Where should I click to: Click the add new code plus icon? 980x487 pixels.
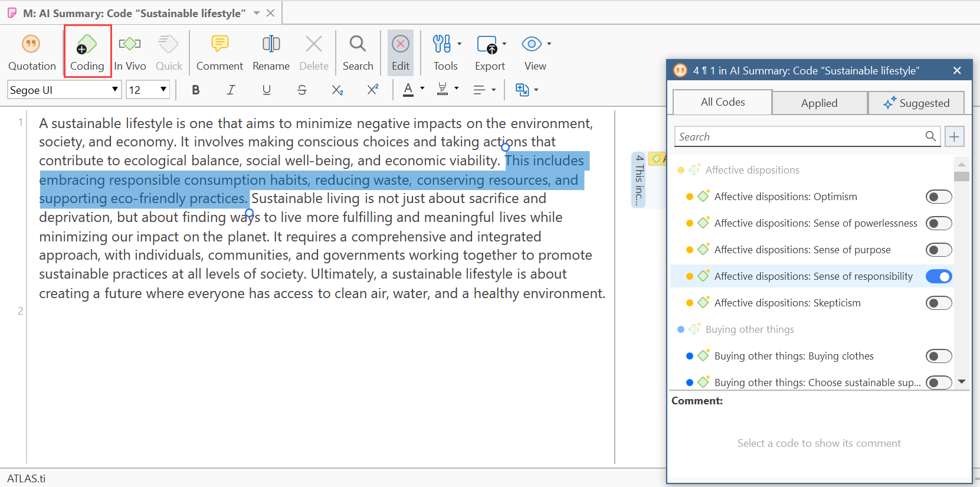(x=954, y=136)
